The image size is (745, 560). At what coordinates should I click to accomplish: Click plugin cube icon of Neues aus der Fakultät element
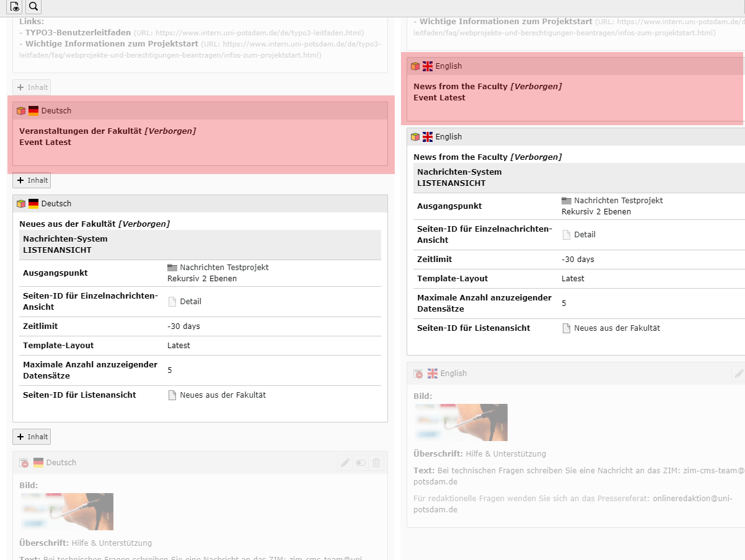pyautogui.click(x=21, y=204)
